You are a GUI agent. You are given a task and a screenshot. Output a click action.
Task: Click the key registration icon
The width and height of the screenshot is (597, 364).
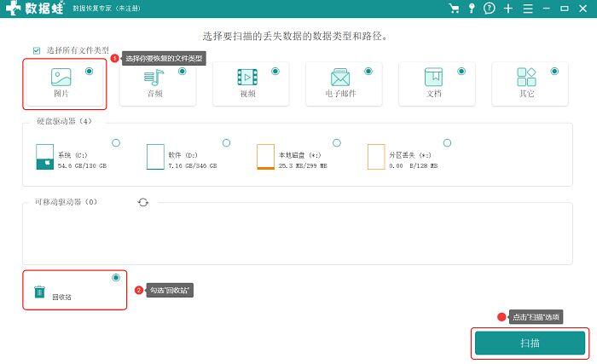tap(472, 9)
